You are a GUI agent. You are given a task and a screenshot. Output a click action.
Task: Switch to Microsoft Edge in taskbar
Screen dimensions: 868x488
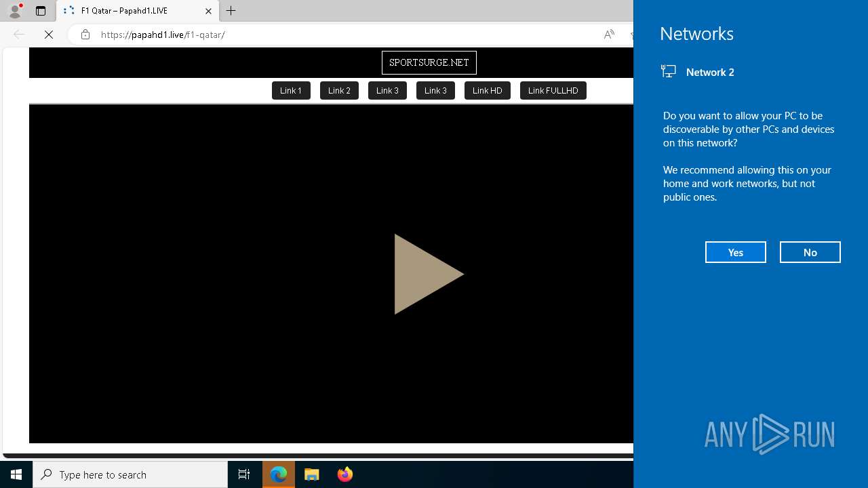[279, 474]
